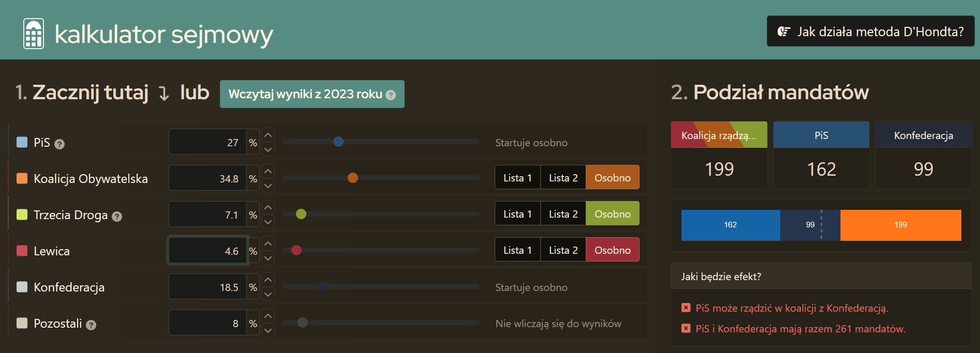Click the Pozostali beige color swatch
980x353 pixels.
coord(22,323)
